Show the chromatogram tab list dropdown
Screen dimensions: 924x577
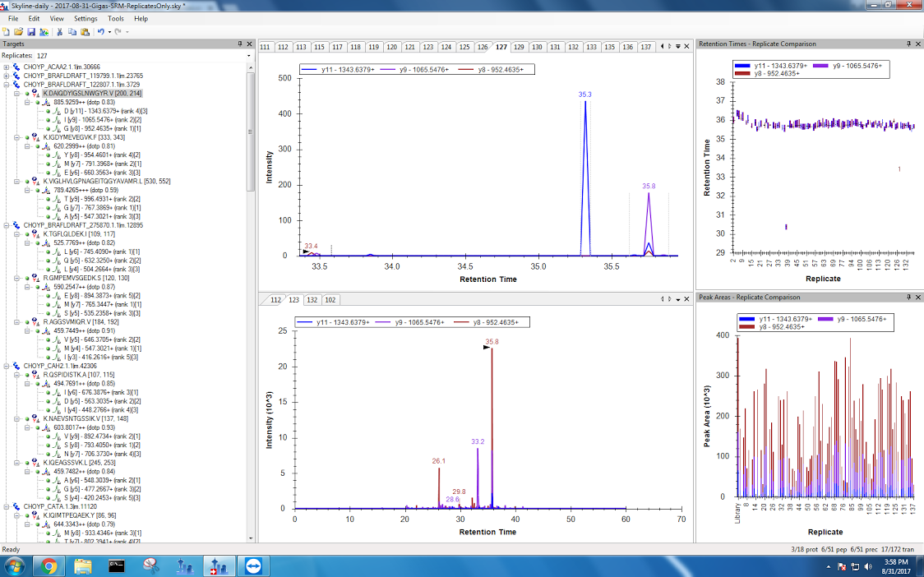point(677,46)
